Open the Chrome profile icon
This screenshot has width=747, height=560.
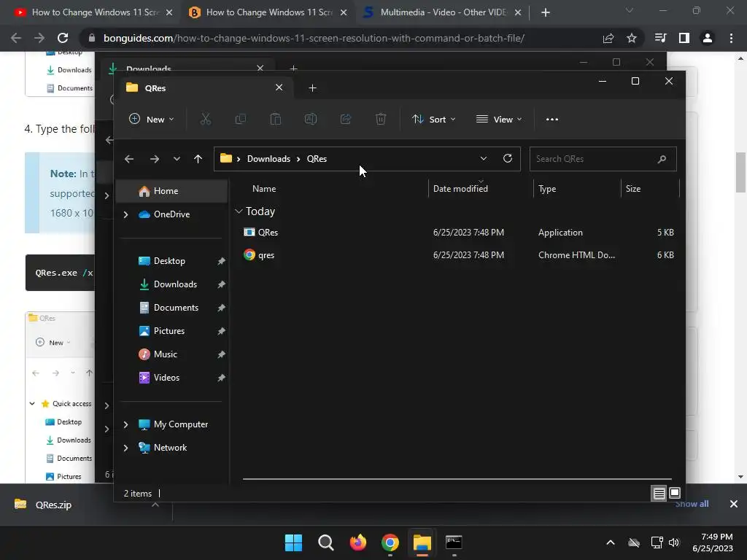(708, 38)
